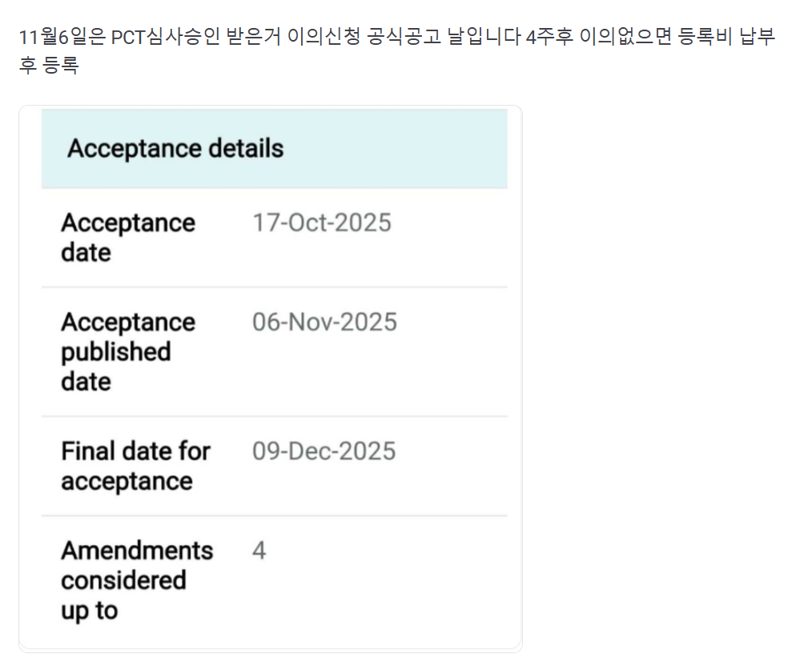Click the Amendments considered up to label

coord(136,580)
